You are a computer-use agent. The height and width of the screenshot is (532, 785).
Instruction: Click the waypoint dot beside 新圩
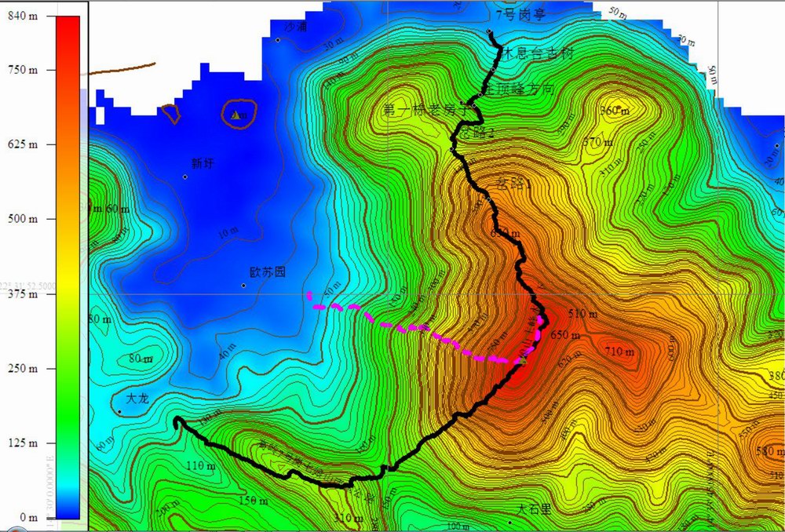pyautogui.click(x=184, y=177)
